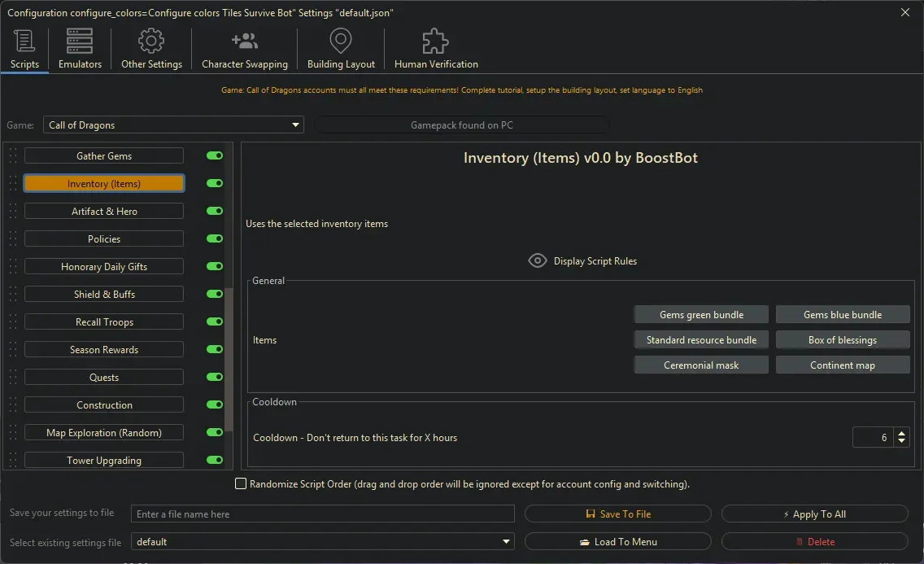This screenshot has width=924, height=564.
Task: Enable Randomize Script Order checkbox
Action: coord(241,483)
